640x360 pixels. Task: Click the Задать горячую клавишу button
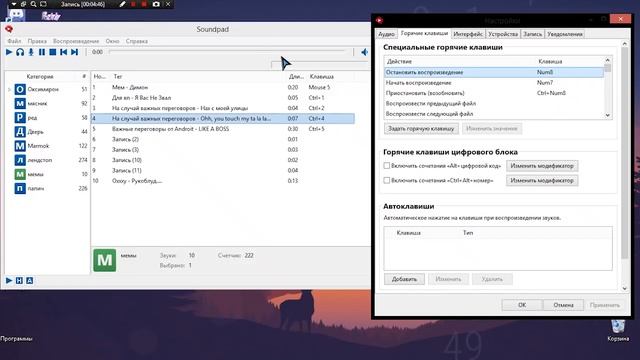[421, 129]
